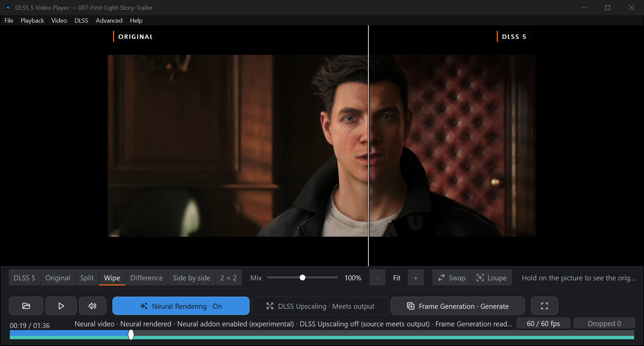Switch to Original view mode
The image size is (644, 346).
[58, 278]
